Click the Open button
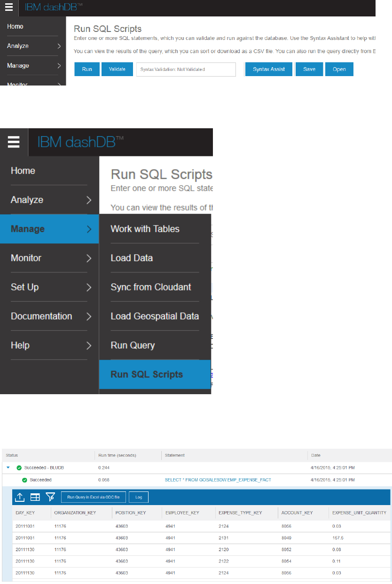 coord(339,69)
